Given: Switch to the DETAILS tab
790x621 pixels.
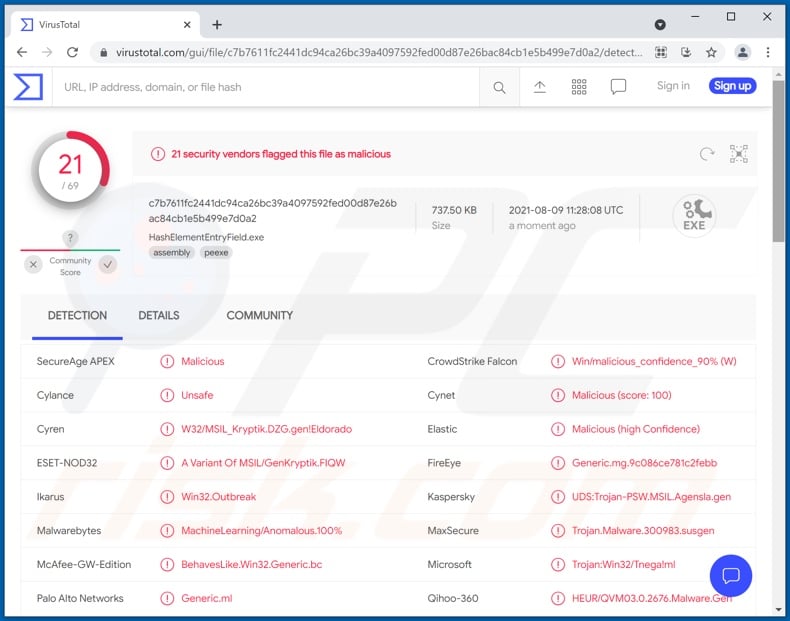Looking at the screenshot, I should click(159, 316).
